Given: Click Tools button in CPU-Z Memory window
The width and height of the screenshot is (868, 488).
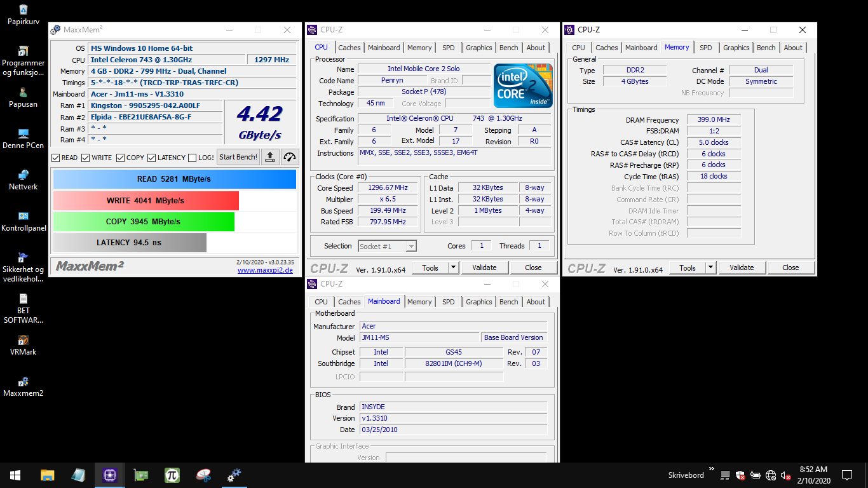Looking at the screenshot, I should point(688,268).
